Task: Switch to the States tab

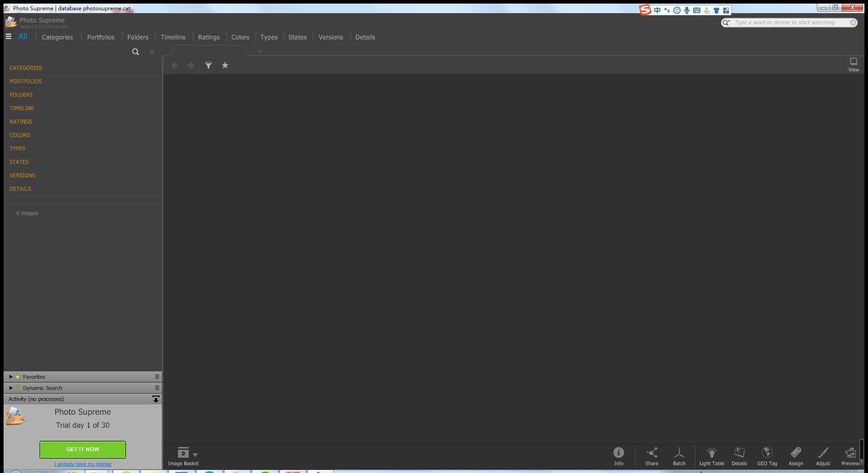Action: pos(298,37)
